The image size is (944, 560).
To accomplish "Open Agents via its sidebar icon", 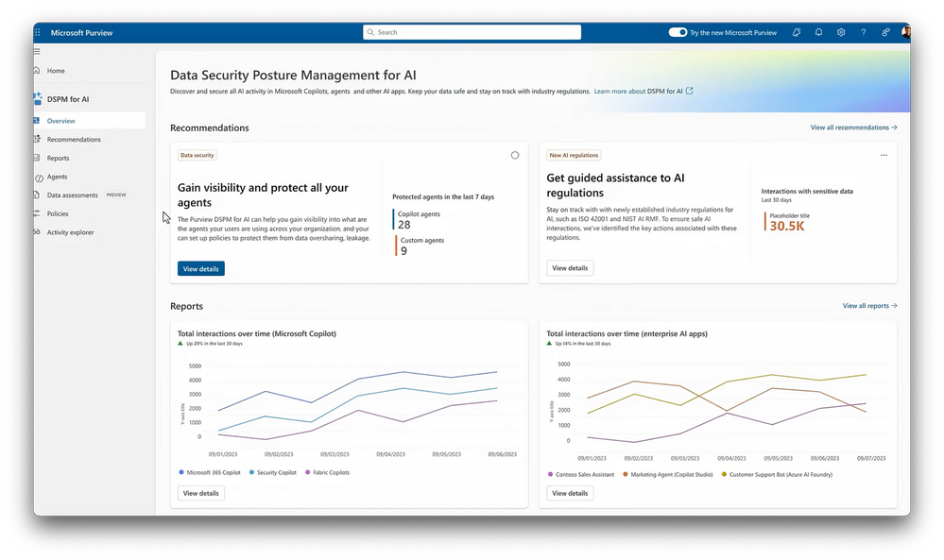I will tap(39, 178).
